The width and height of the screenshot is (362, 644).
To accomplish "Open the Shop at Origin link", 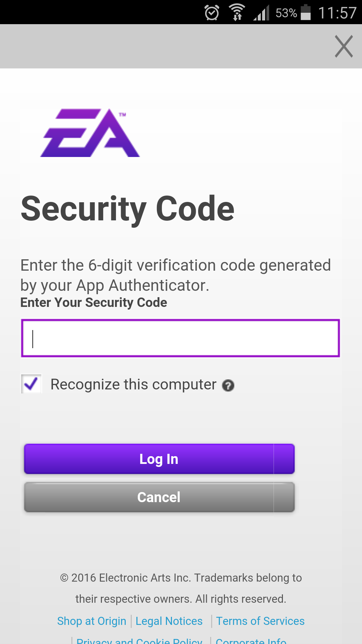I will pyautogui.click(x=92, y=621).
